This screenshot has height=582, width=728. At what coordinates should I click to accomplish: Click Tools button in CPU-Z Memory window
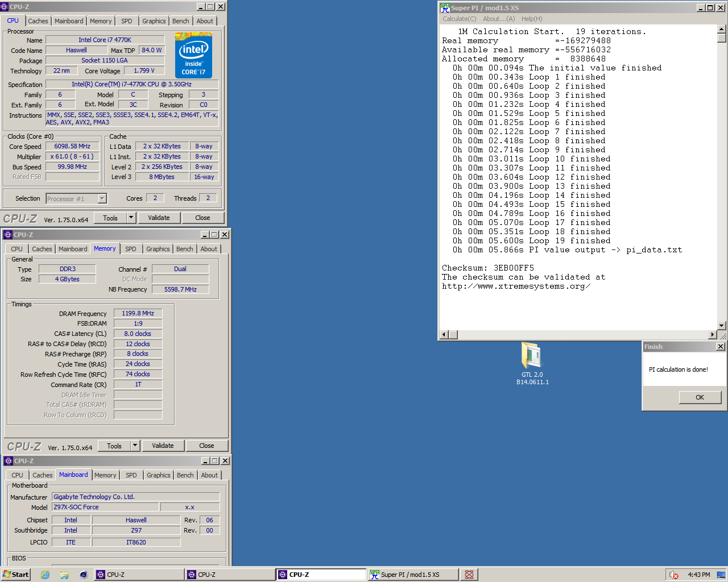click(114, 446)
